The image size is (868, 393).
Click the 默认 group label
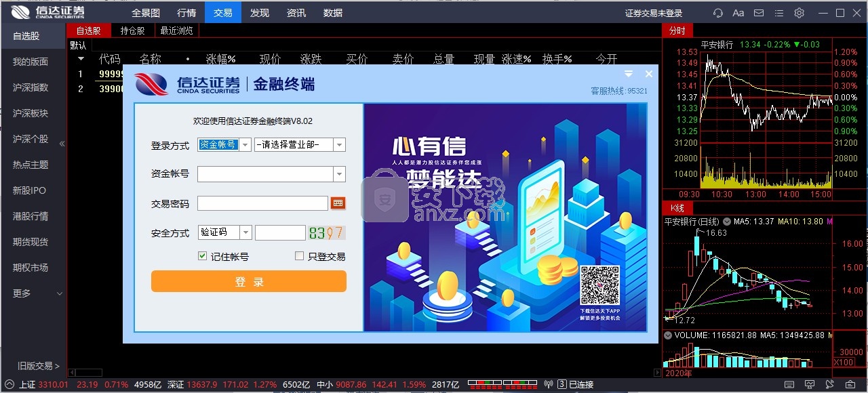point(79,45)
